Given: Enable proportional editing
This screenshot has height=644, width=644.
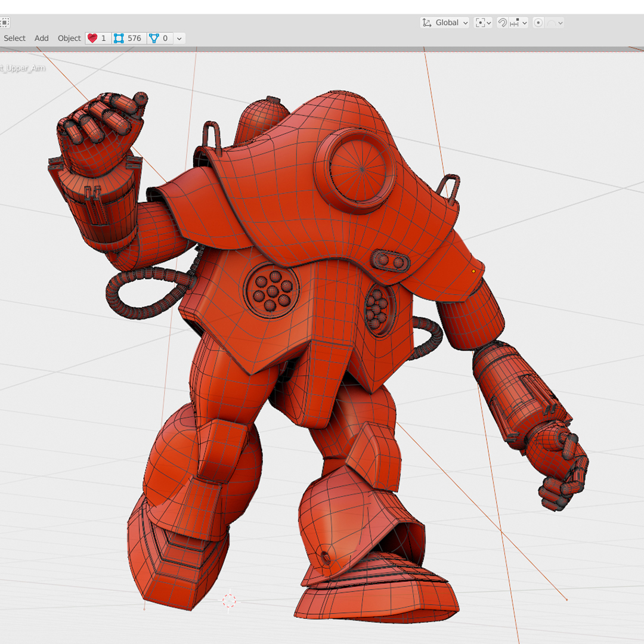Looking at the screenshot, I should pos(538,23).
